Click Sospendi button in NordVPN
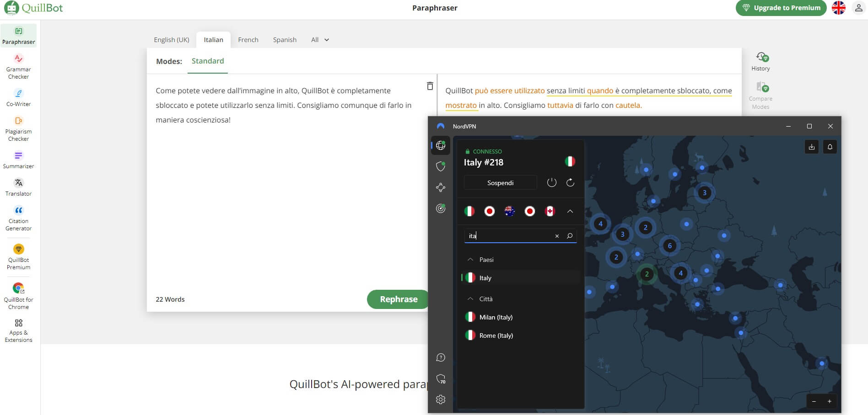The image size is (868, 415). click(500, 183)
